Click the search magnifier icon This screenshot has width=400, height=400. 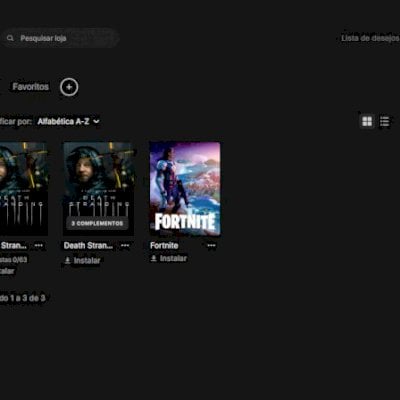[x=10, y=38]
